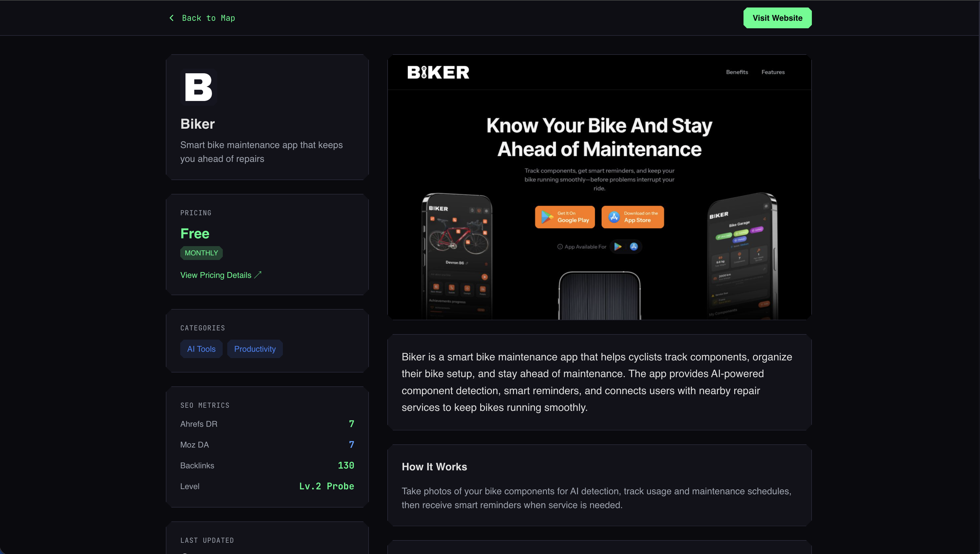Click the external arrow icon after View Pricing Details
Screen dimensions: 980x554
pos(258,275)
